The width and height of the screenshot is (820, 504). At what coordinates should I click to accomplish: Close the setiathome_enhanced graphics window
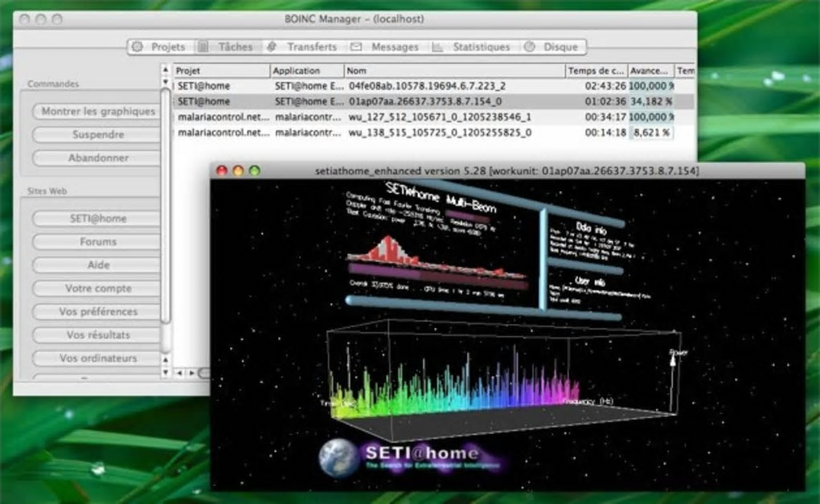(222, 170)
